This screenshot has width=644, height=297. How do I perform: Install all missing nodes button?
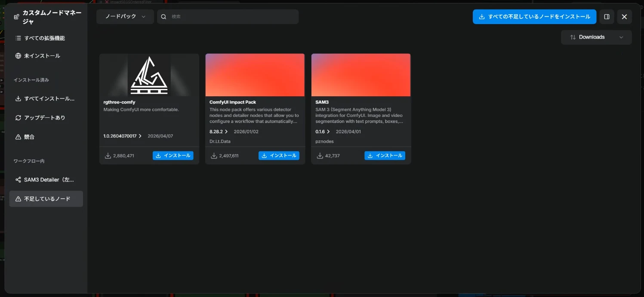coord(534,17)
